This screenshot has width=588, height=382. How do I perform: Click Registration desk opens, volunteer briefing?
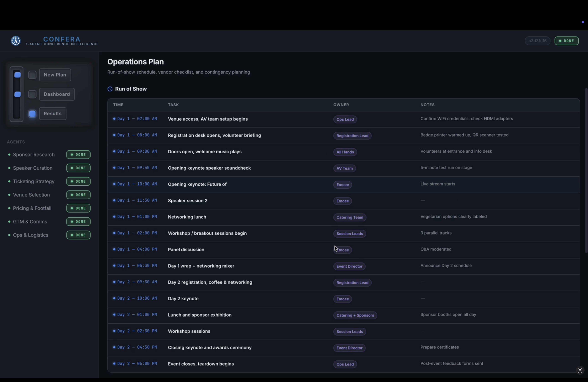[x=214, y=136]
